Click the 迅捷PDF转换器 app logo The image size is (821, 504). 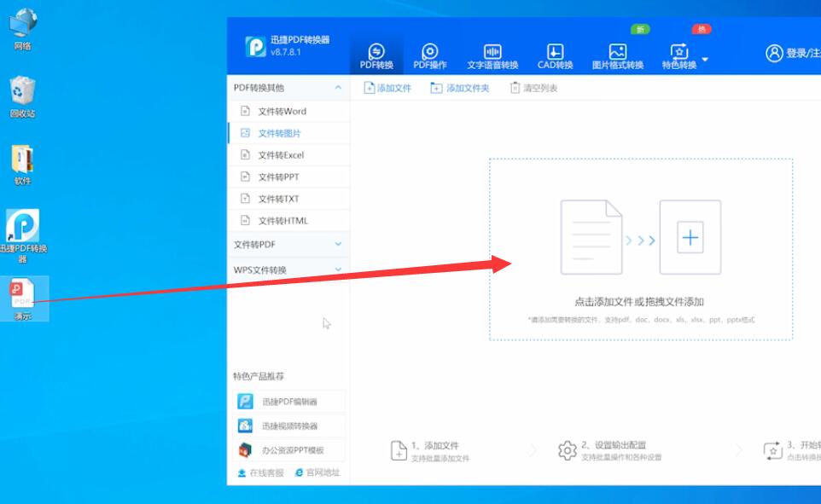click(255, 46)
